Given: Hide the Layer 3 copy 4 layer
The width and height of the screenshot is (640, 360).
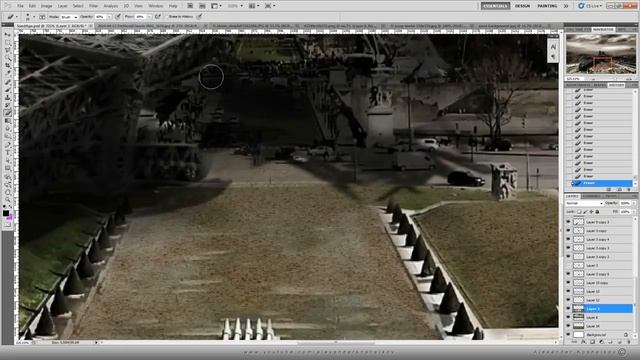Looking at the screenshot, I should point(568,239).
